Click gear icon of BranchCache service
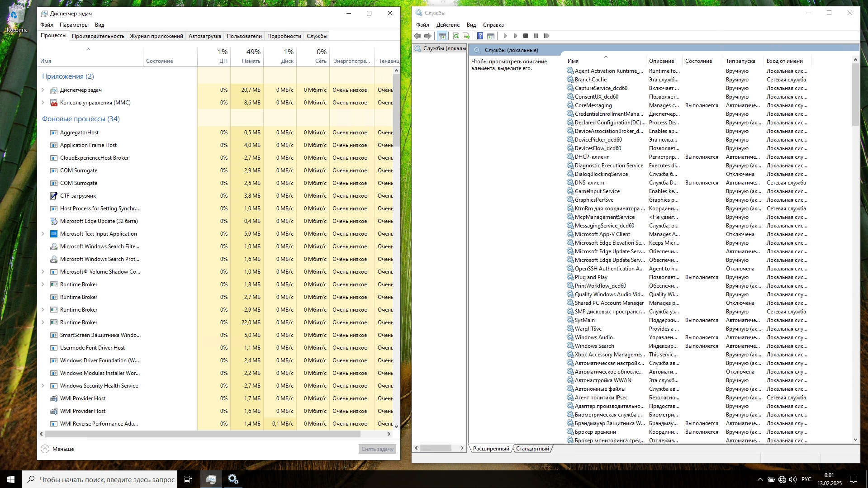The height and width of the screenshot is (488, 868). point(570,79)
